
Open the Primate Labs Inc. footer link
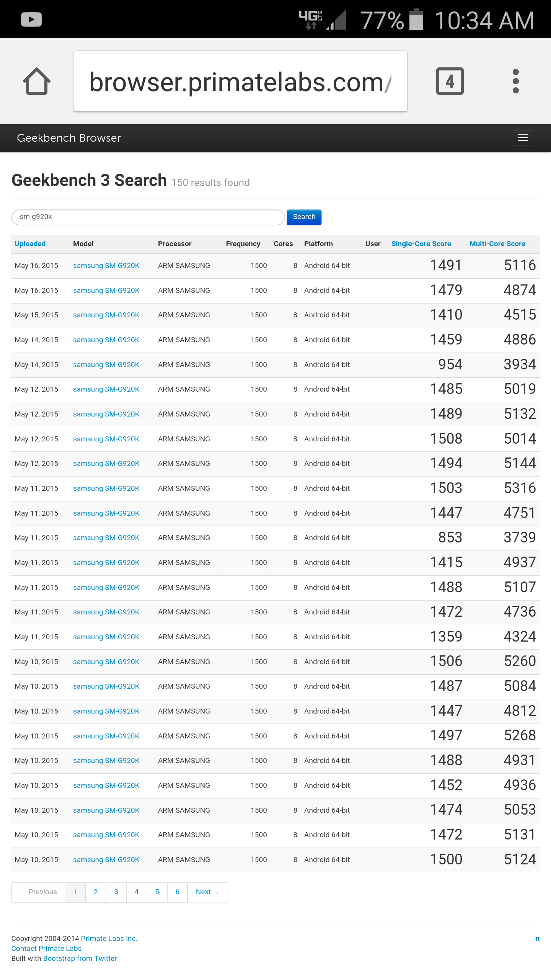[x=109, y=938]
